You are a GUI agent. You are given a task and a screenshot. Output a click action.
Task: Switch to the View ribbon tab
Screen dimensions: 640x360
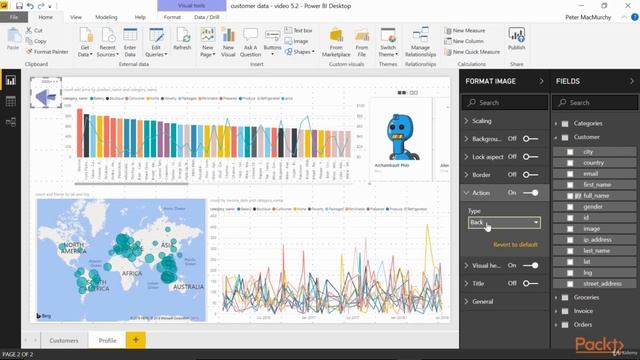pyautogui.click(x=76, y=17)
